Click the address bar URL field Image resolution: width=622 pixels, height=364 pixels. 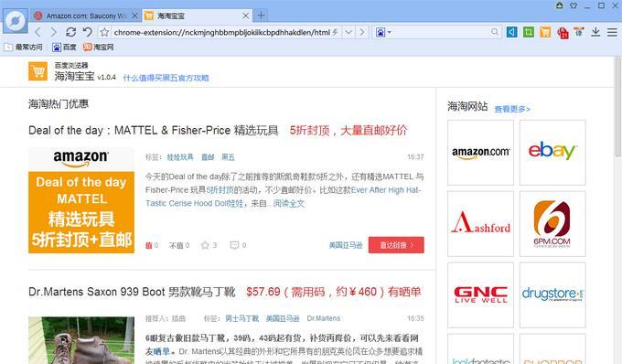point(221,32)
